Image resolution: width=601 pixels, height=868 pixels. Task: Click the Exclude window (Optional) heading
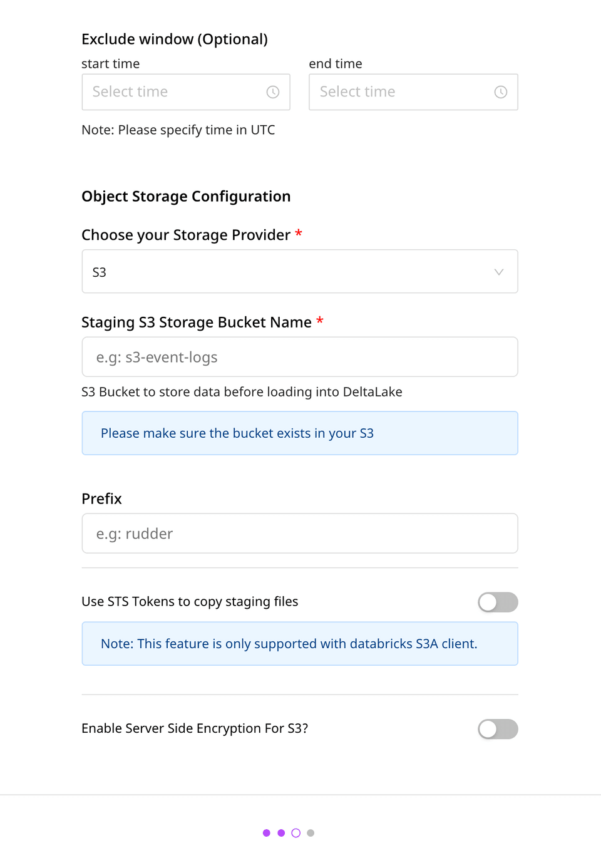click(175, 39)
